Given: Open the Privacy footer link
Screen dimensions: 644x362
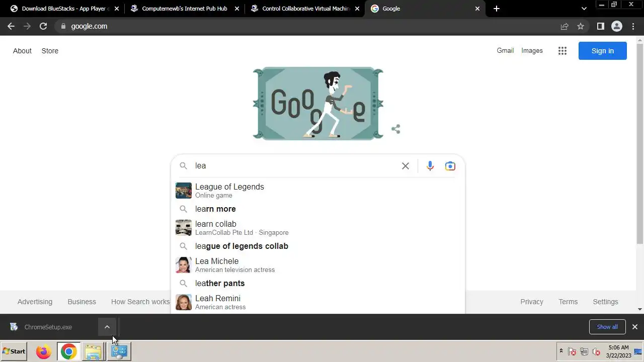Looking at the screenshot, I should (x=532, y=302).
